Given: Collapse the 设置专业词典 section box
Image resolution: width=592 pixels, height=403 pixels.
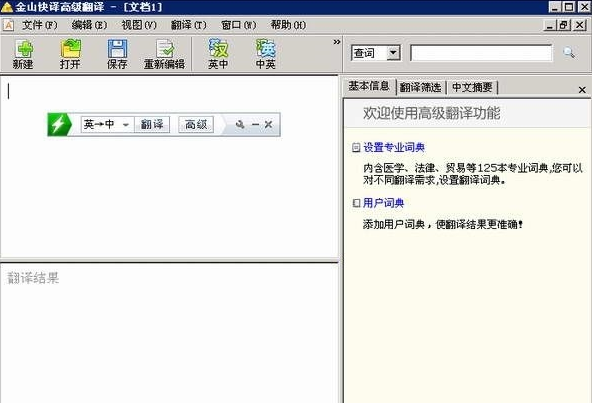Looking at the screenshot, I should coord(356,147).
